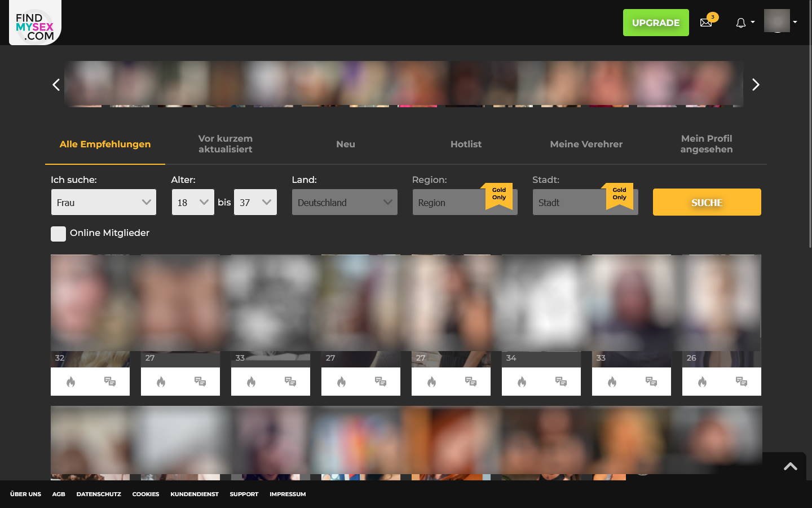Open profile thumbnail aged 26
This screenshot has width=812, height=508.
pyautogui.click(x=722, y=310)
